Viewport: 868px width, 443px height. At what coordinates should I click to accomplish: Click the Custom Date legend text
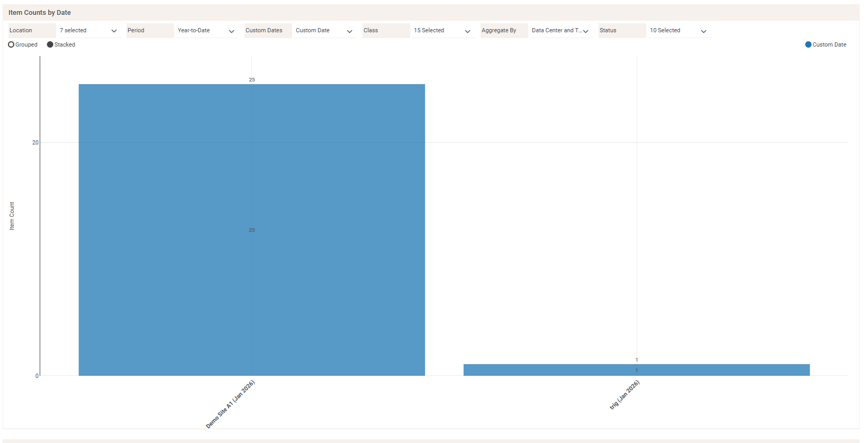pyautogui.click(x=829, y=45)
